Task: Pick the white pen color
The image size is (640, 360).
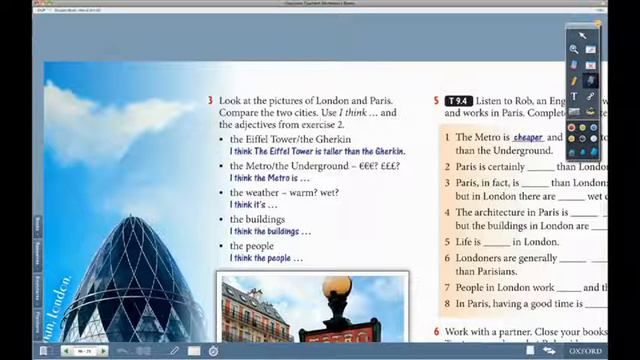Action: tap(593, 139)
